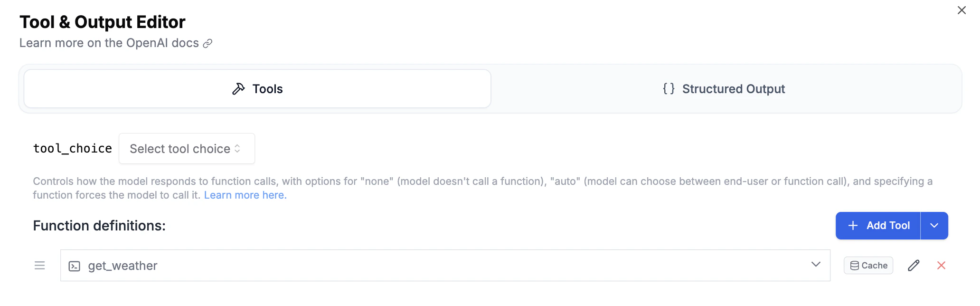Select the hammer icon on the Tools tab

pos(239,88)
